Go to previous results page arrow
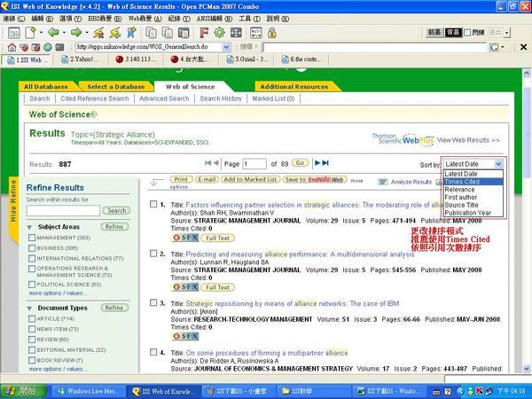This screenshot has width=532, height=399. [x=215, y=163]
